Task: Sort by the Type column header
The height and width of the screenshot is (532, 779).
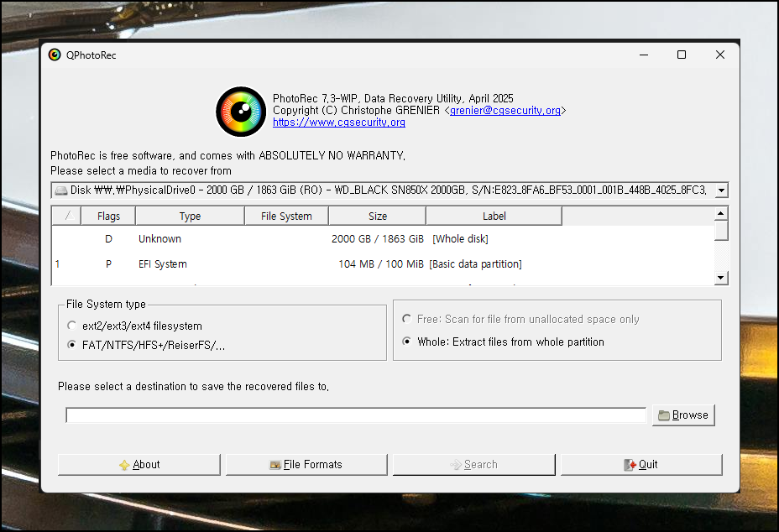Action: click(x=190, y=216)
